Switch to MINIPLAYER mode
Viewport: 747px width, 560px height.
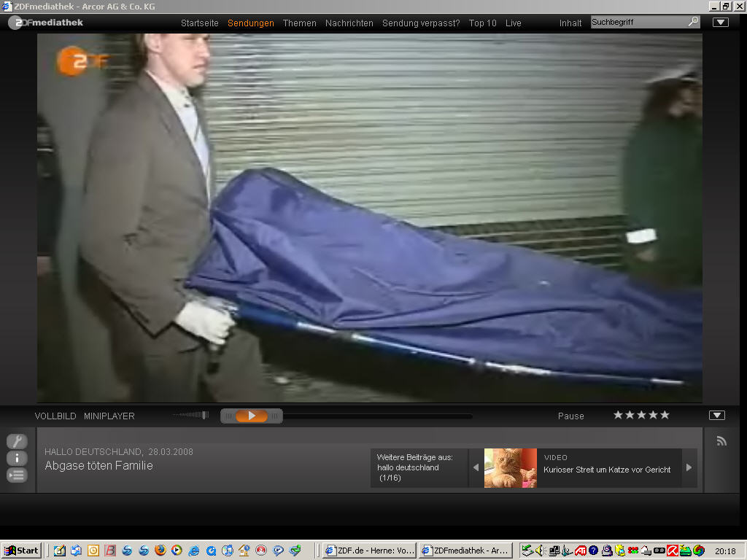109,416
